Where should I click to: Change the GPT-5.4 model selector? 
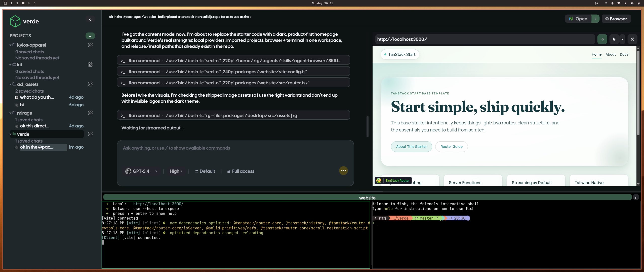(141, 171)
